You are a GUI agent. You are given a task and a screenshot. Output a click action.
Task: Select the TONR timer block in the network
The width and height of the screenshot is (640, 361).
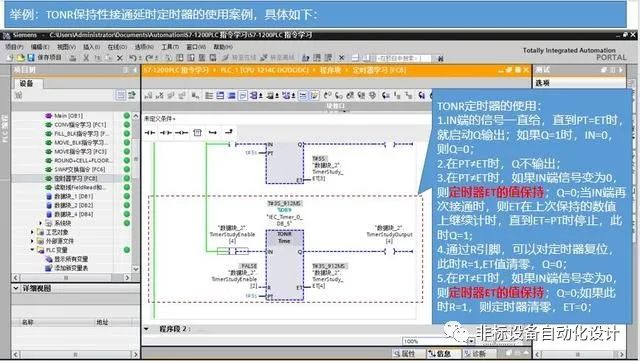tap(284, 265)
